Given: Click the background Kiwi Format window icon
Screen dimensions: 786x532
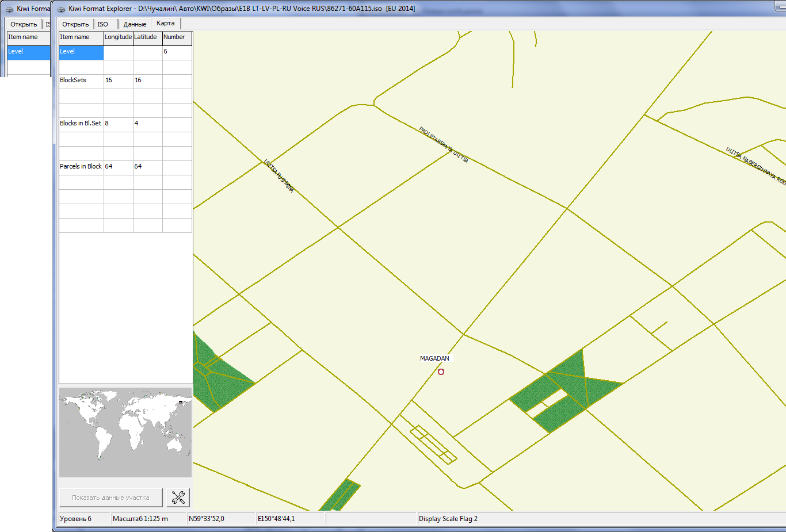Looking at the screenshot, I should point(9,9).
